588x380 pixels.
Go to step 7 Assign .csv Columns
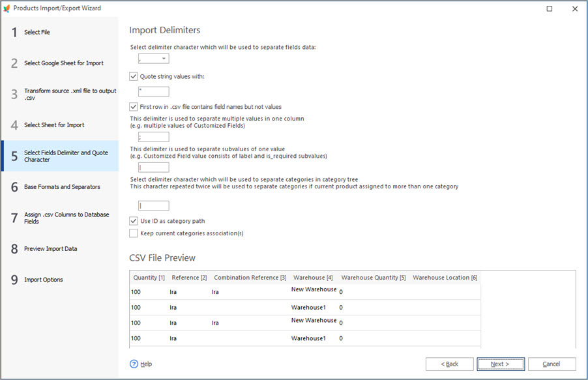[x=60, y=218]
